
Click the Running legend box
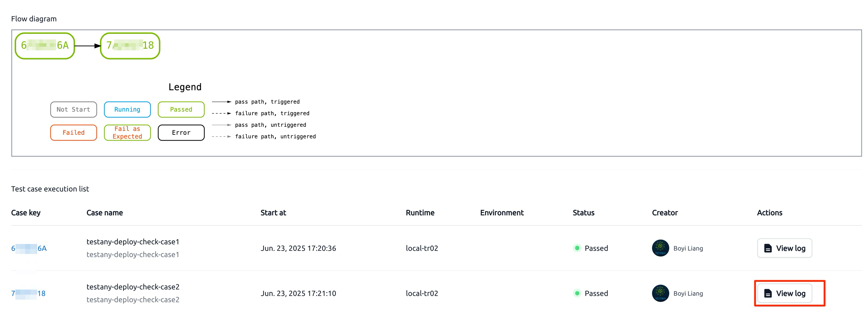[x=127, y=110]
